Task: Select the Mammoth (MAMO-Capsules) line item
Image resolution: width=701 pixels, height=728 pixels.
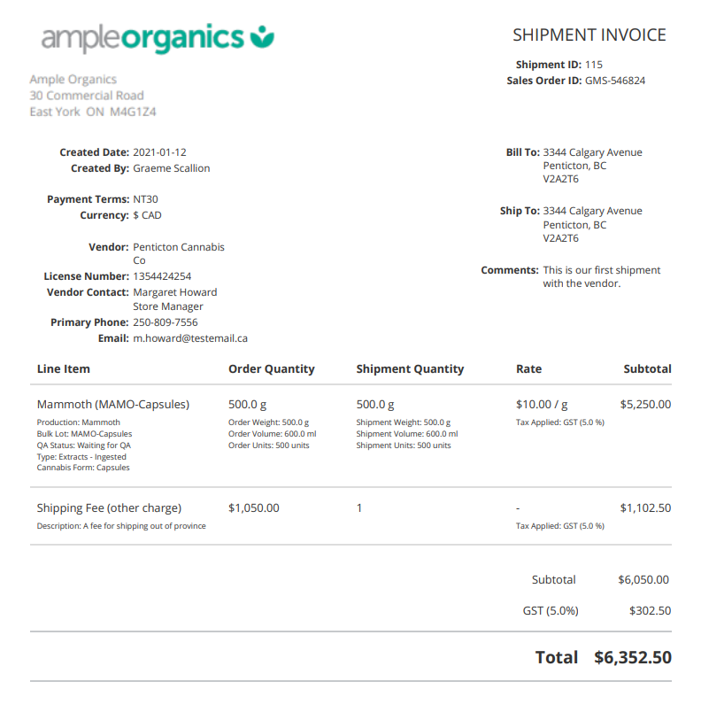Action: click(113, 404)
